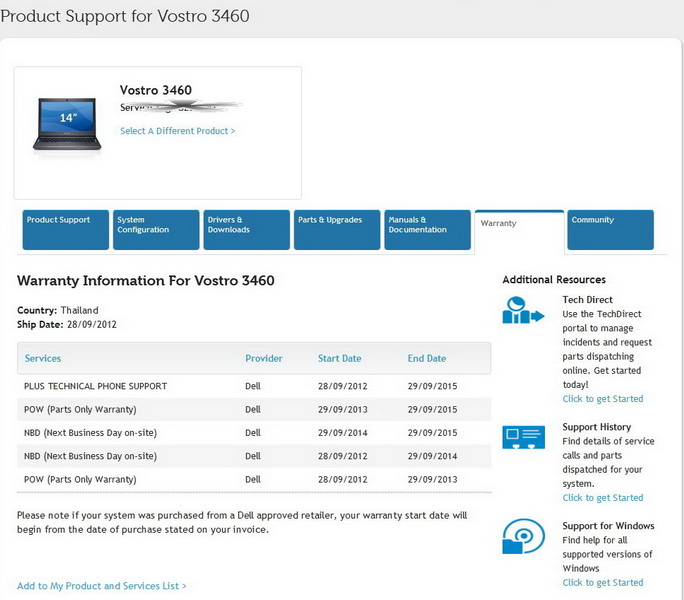Click the Support History icon
Screen dimensions: 684x600
523,437
